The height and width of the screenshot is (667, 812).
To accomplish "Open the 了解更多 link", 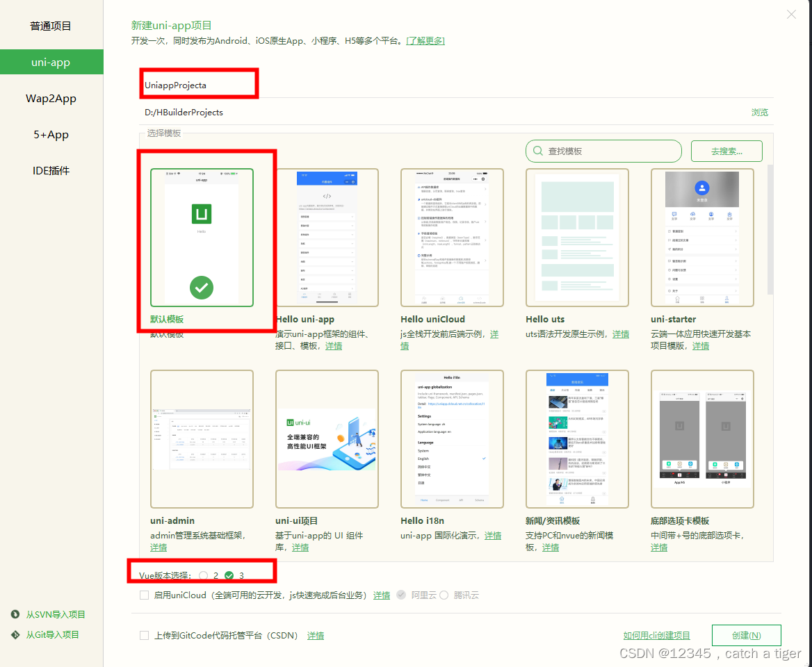I will [425, 40].
